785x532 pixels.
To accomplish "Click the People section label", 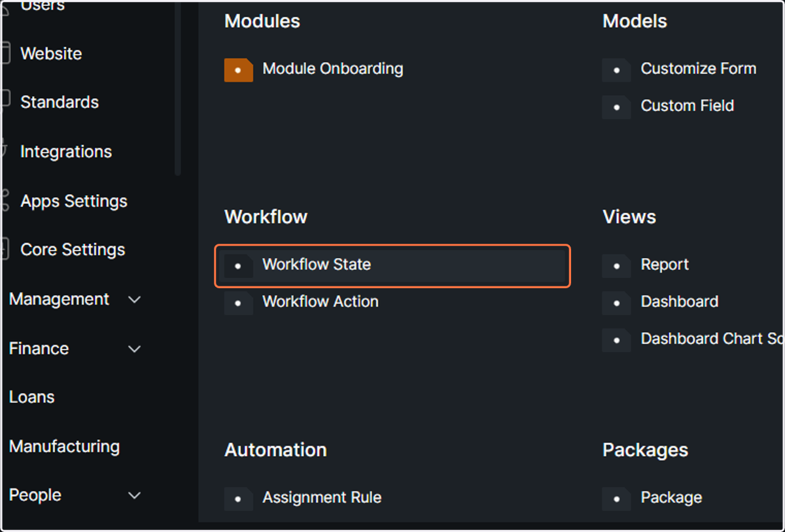I will tap(35, 495).
